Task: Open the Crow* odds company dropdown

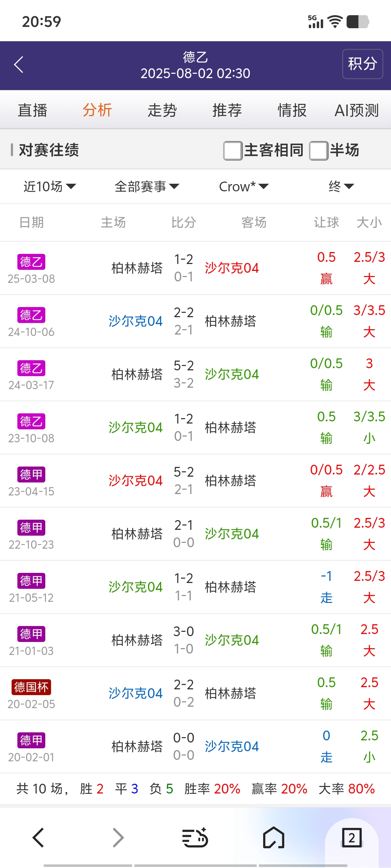Action: [244, 187]
